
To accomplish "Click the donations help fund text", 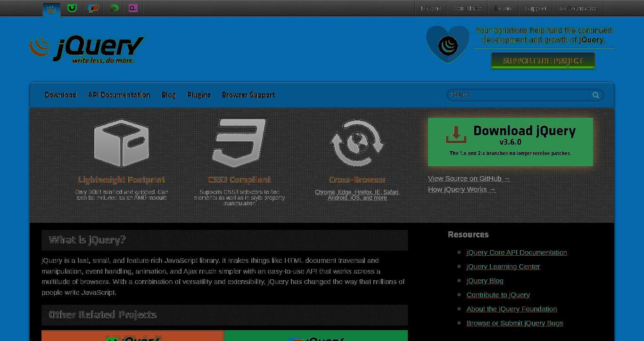I will pyautogui.click(x=544, y=35).
